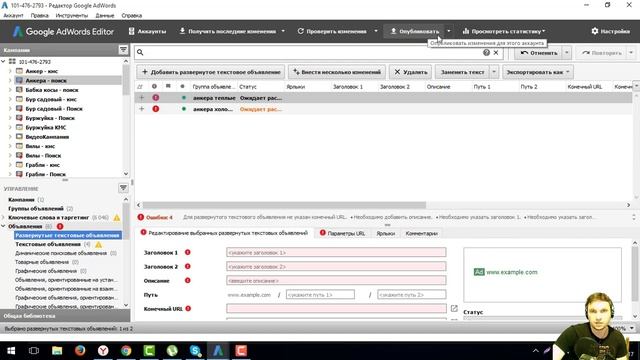Switch to Комментарии tab
640x360 pixels.
click(422, 233)
